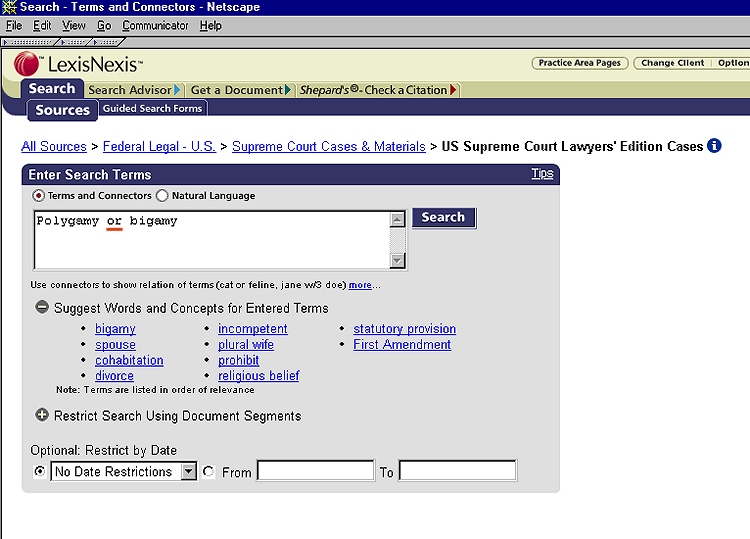Open Guided Search Forms subtab
750x539 pixels.
click(153, 109)
